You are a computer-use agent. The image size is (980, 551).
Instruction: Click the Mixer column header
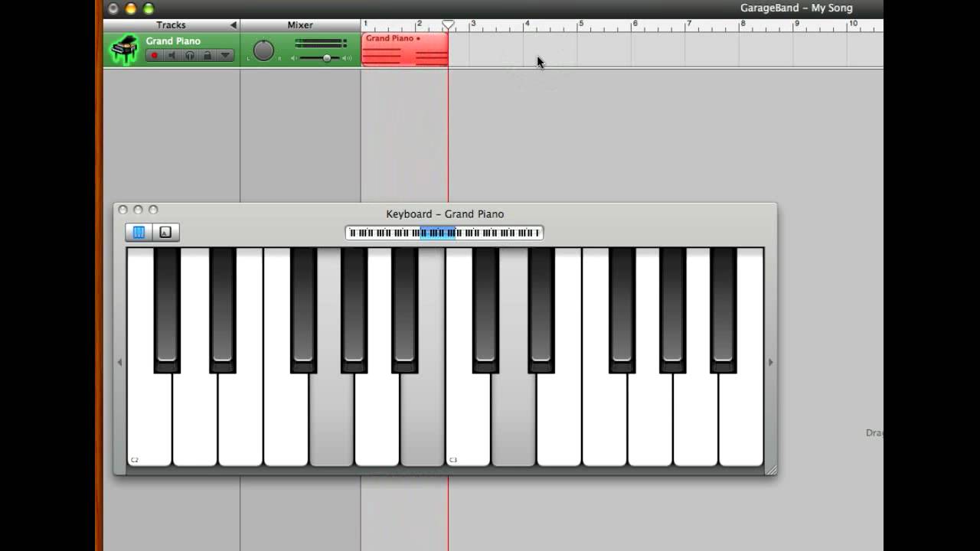point(300,25)
